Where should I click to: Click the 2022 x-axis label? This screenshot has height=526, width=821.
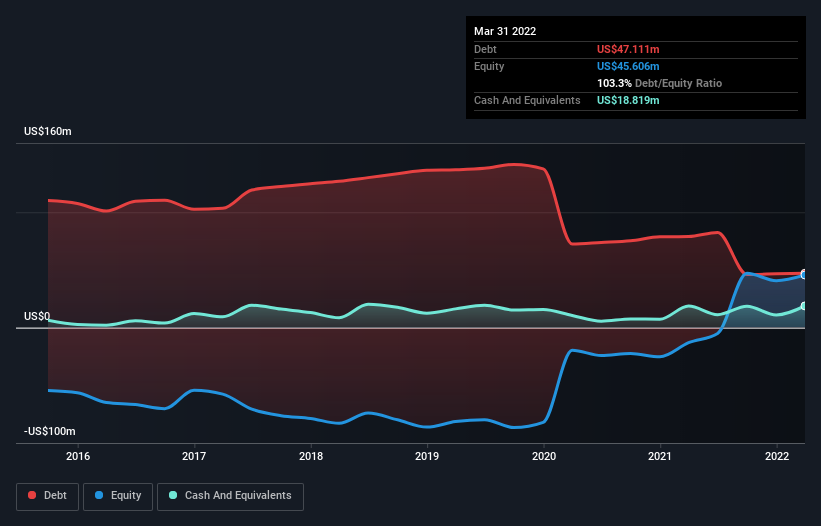tap(777, 456)
